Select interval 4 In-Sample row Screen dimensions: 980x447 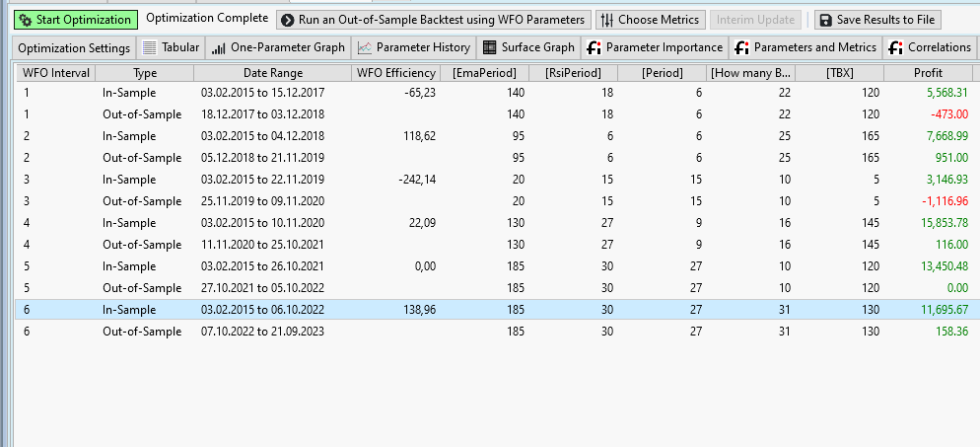(x=494, y=223)
